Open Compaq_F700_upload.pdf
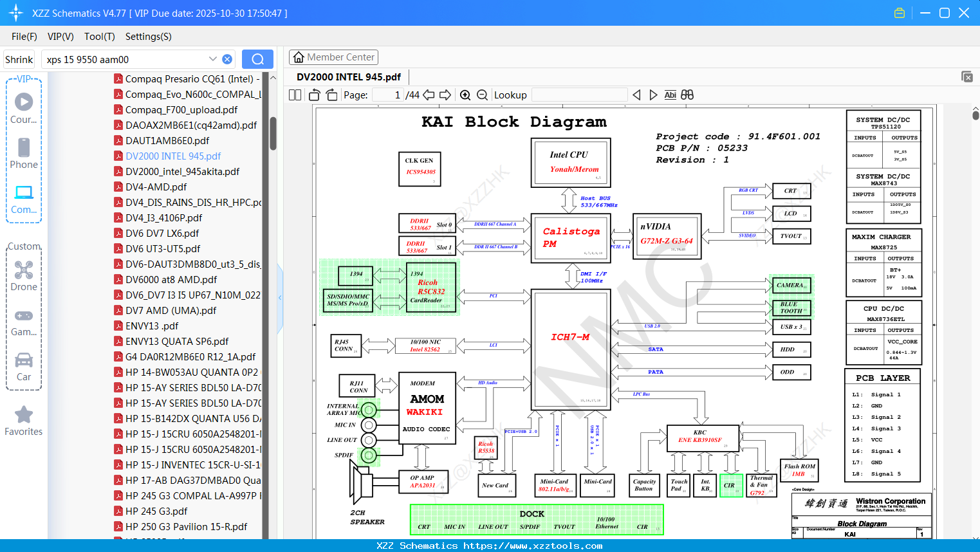This screenshot has width=980, height=552. 176,109
